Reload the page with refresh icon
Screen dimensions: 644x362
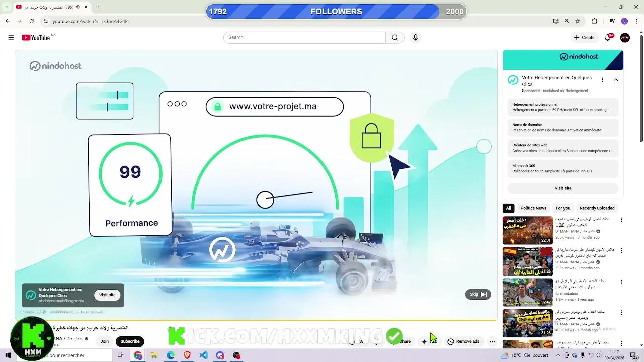[31, 21]
